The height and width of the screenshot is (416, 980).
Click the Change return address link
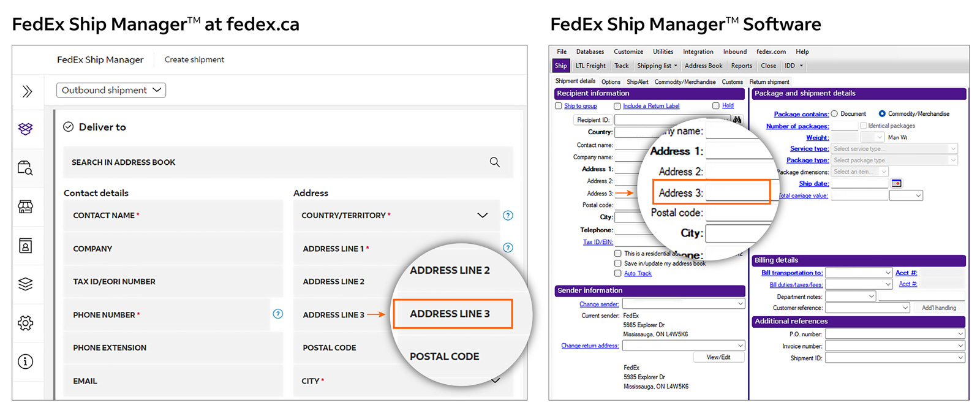590,346
